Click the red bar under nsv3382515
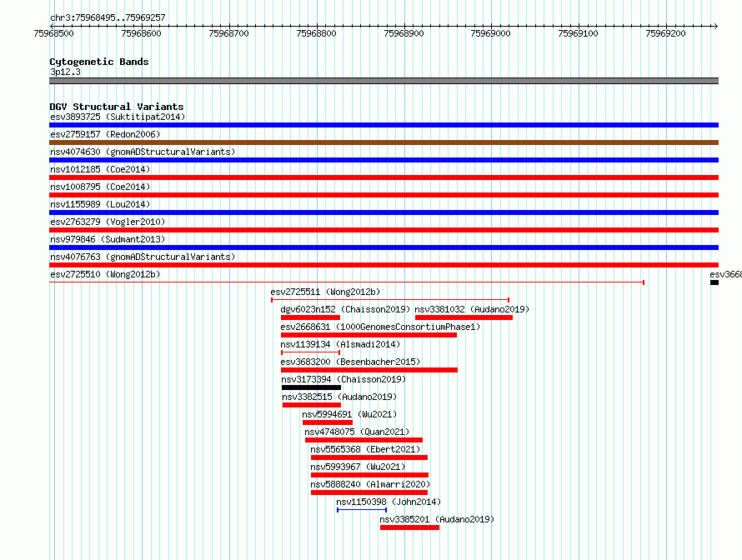Screen dimensions: 742x560 click(x=311, y=405)
